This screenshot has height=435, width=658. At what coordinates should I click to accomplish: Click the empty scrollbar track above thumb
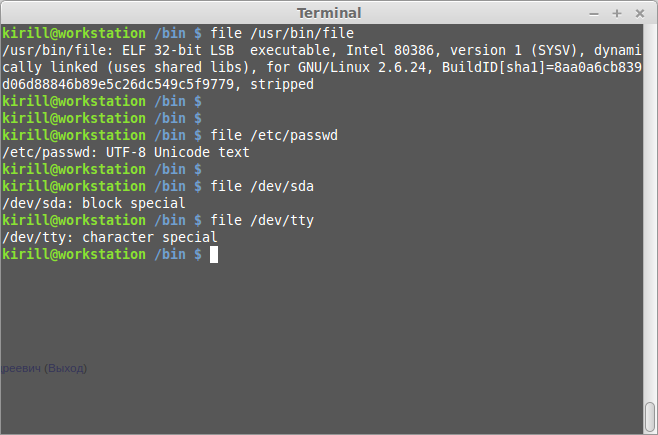(x=650, y=200)
